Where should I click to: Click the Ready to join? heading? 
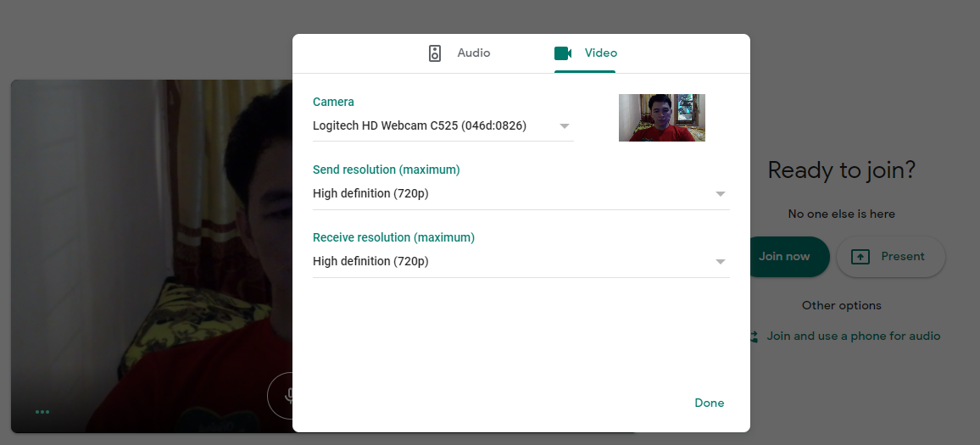click(x=841, y=170)
